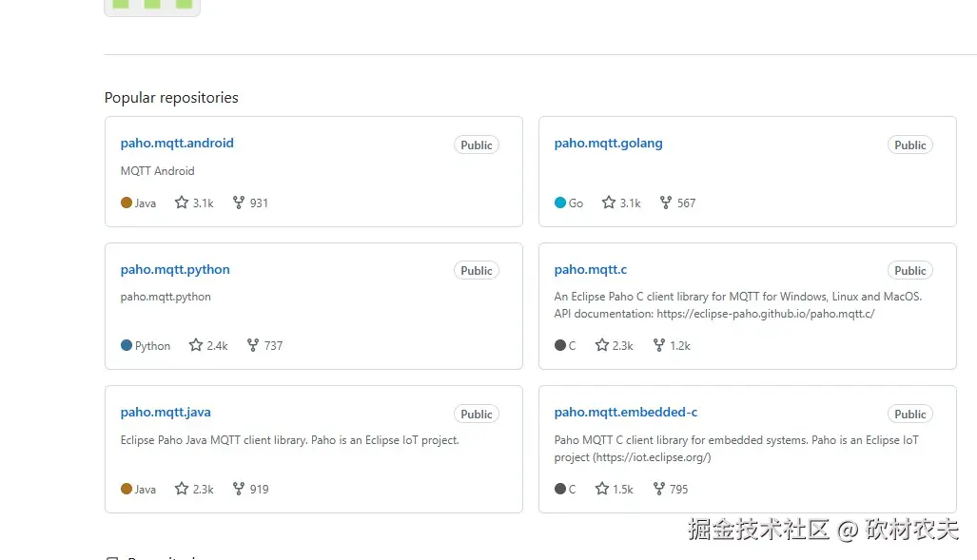Image resolution: width=977 pixels, height=560 pixels.
Task: Click the 931 fork count
Action: (x=259, y=203)
